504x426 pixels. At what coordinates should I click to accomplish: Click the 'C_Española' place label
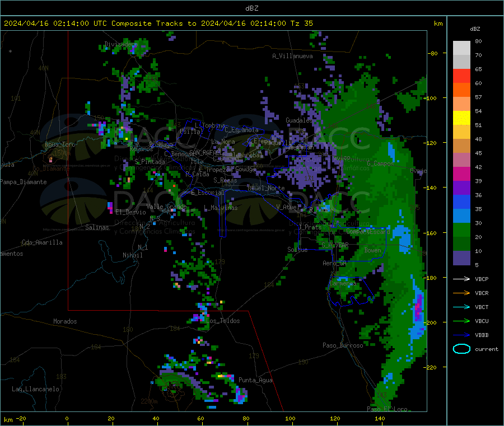tap(241, 130)
